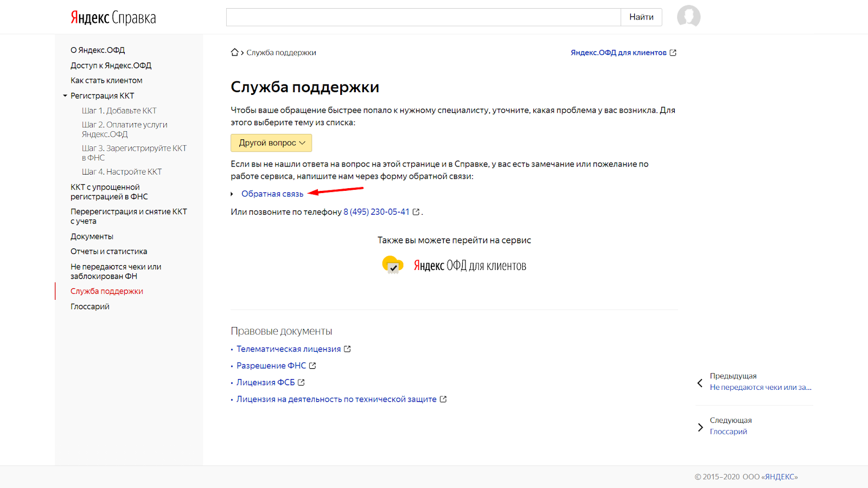Go to previous page Не передаются чеки

coord(761,387)
